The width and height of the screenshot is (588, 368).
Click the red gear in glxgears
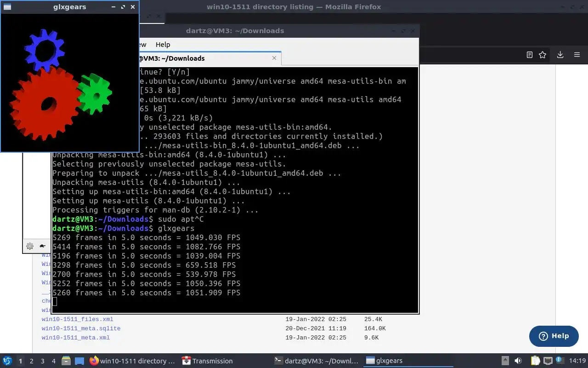(45, 104)
